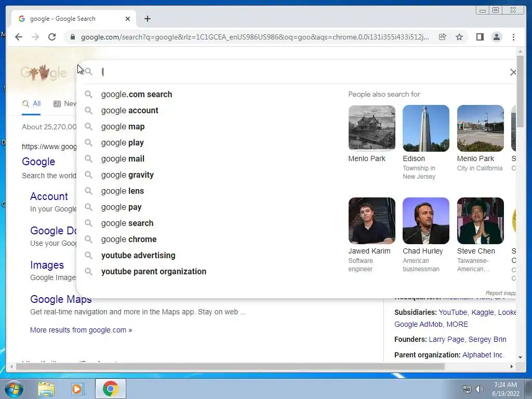
Task: Click the Google doodle logo
Action: coord(43,73)
